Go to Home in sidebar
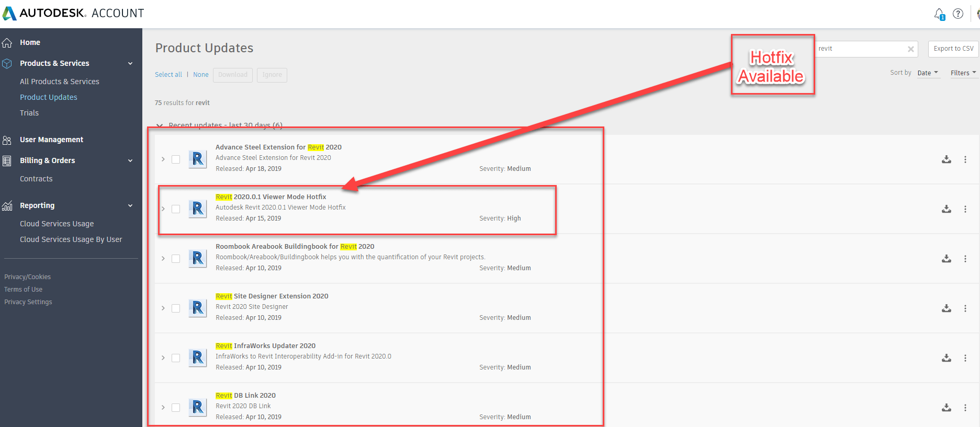This screenshot has height=427, width=980. pos(30,42)
